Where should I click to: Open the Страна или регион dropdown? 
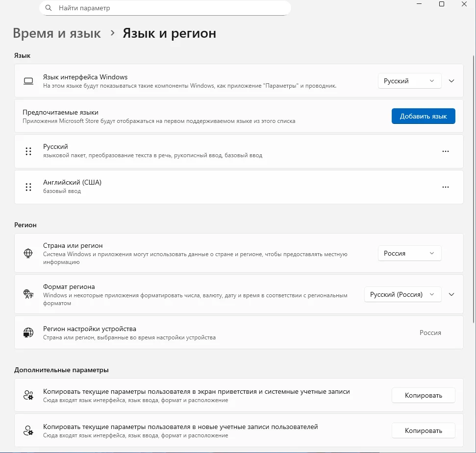(x=409, y=253)
